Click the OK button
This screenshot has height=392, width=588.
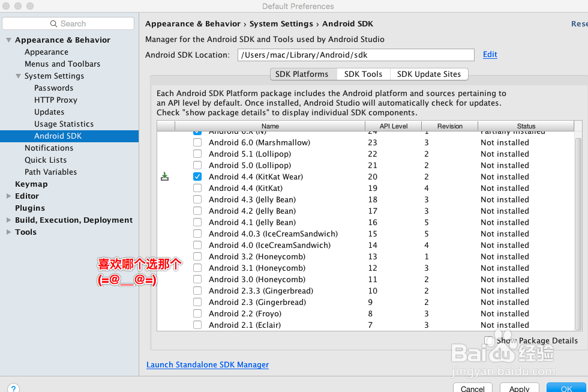566,388
